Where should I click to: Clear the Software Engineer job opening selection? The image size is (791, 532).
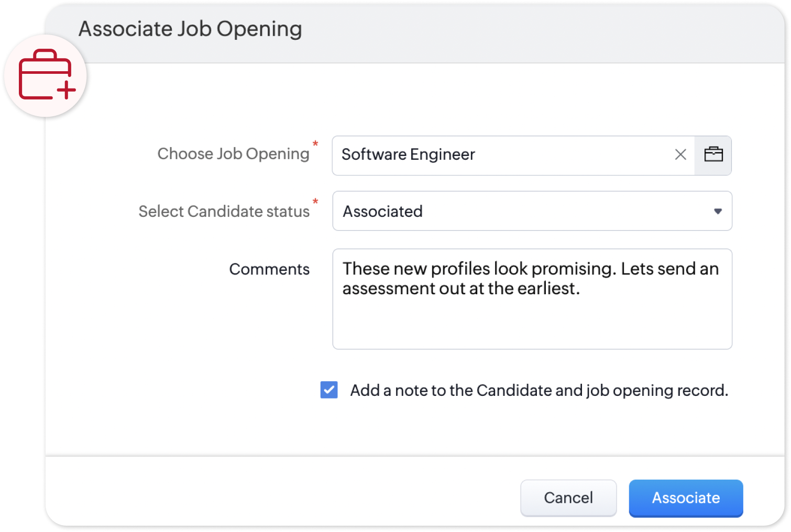[680, 154]
